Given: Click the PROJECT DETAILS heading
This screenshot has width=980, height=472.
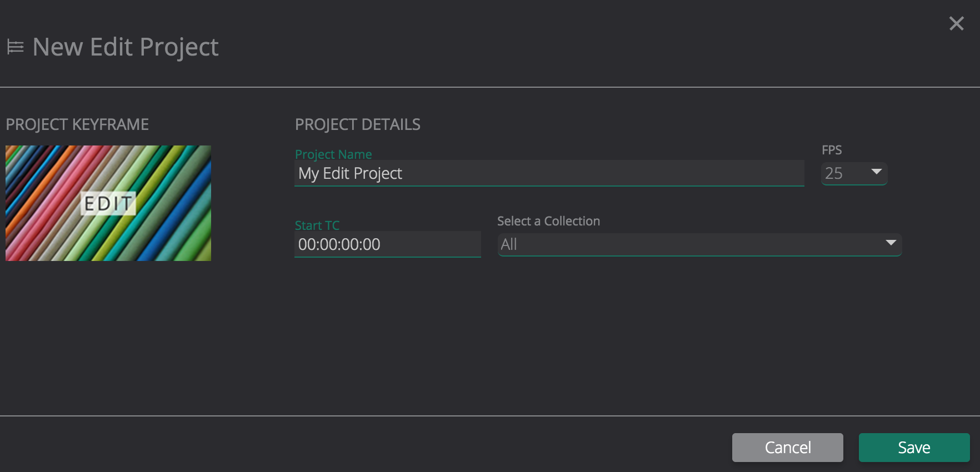Looking at the screenshot, I should pos(357,124).
